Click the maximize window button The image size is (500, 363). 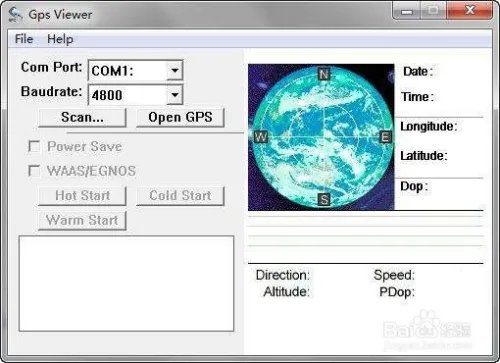[433, 11]
